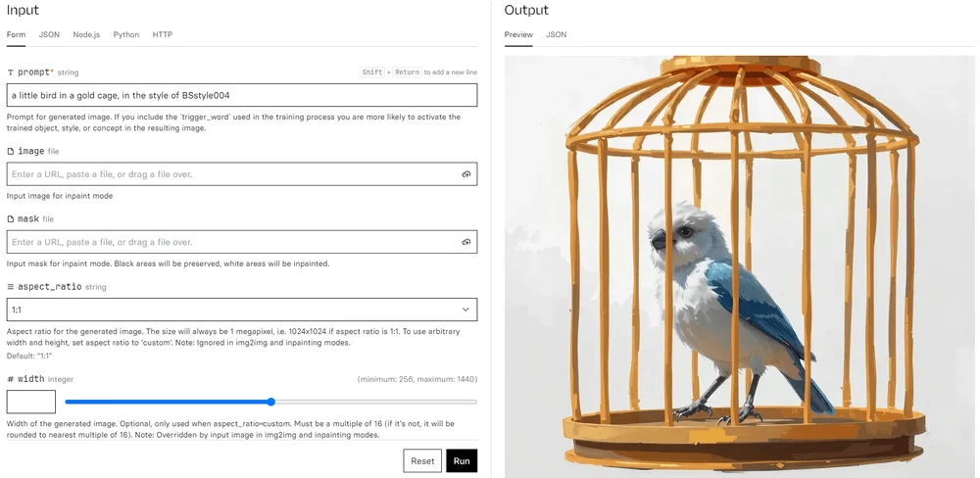Open the aspect_ratio dropdown
Viewport: 980px width, 478px height.
pos(242,310)
